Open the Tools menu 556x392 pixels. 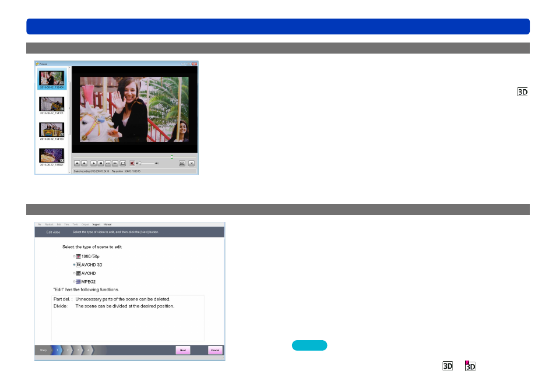coord(75,224)
